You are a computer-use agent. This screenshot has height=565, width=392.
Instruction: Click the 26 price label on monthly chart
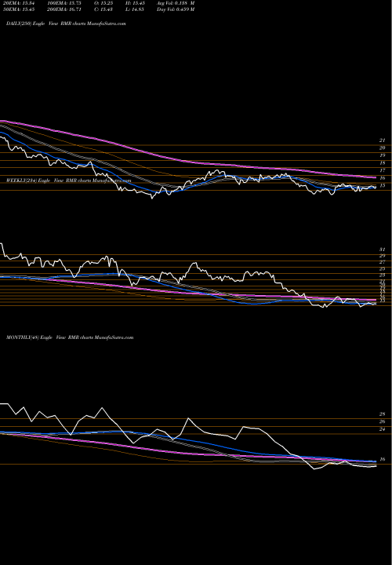383,421
